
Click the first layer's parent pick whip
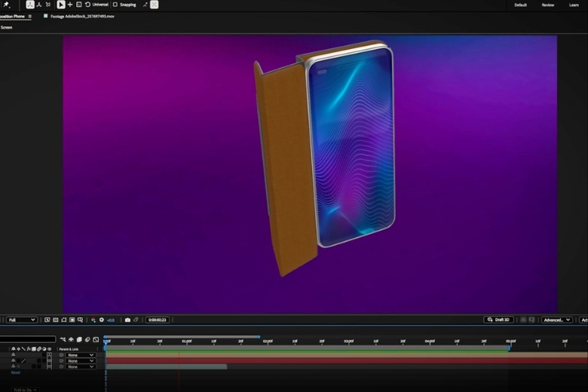pyautogui.click(x=62, y=355)
